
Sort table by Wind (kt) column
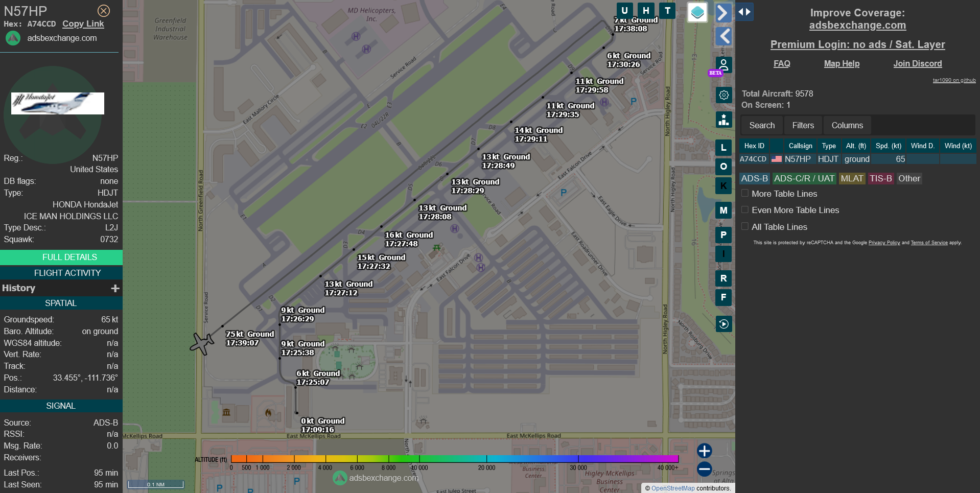pos(958,146)
